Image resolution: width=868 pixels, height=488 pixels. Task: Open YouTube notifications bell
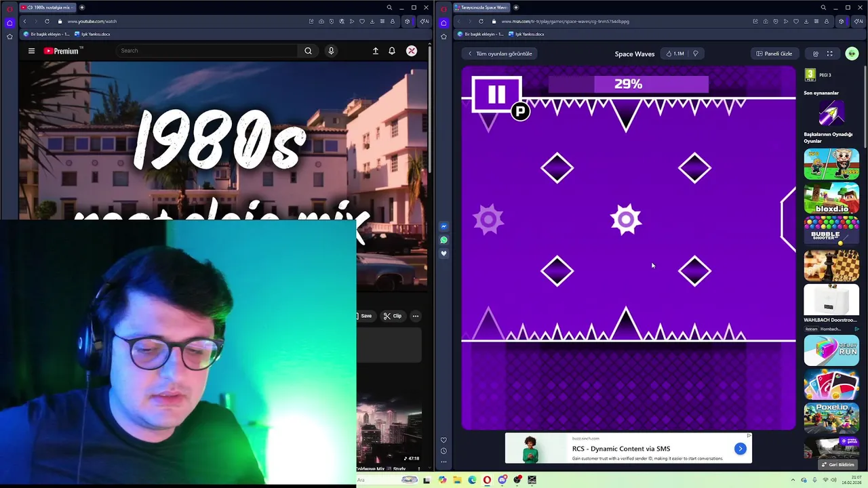pyautogui.click(x=392, y=51)
